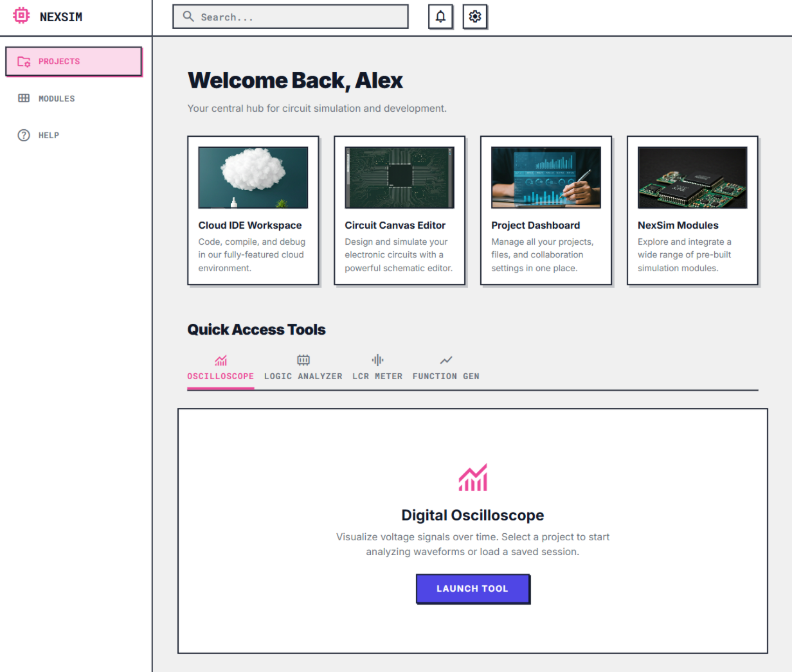Select the LCR Meter waveform icon

377,360
